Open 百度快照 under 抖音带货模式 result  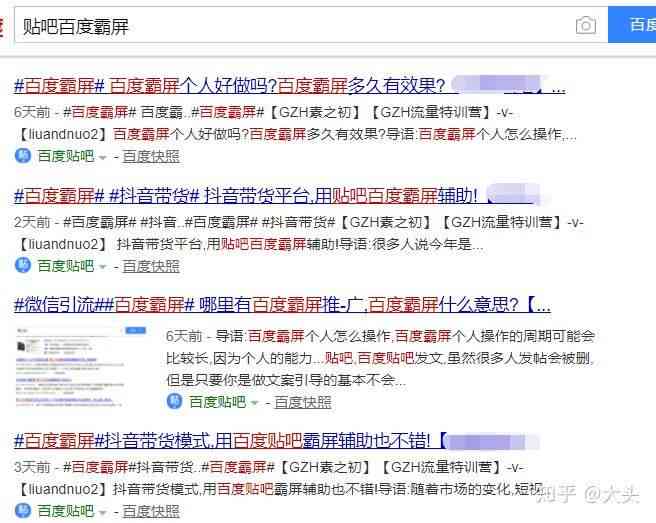click(x=151, y=511)
